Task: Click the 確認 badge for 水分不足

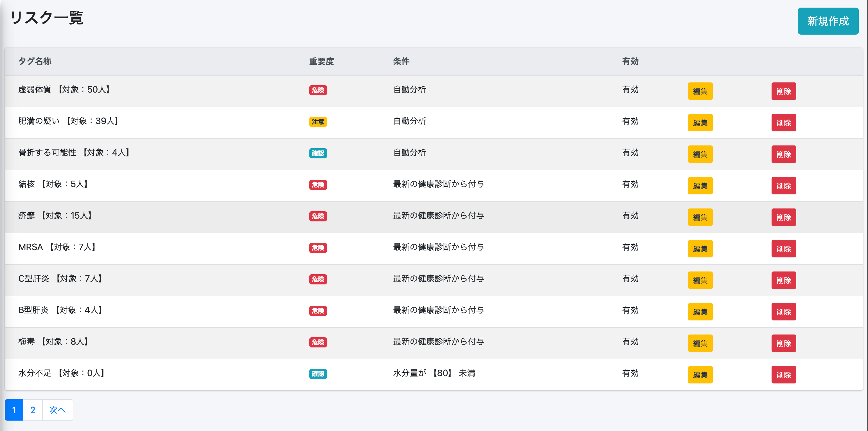Action: click(318, 374)
